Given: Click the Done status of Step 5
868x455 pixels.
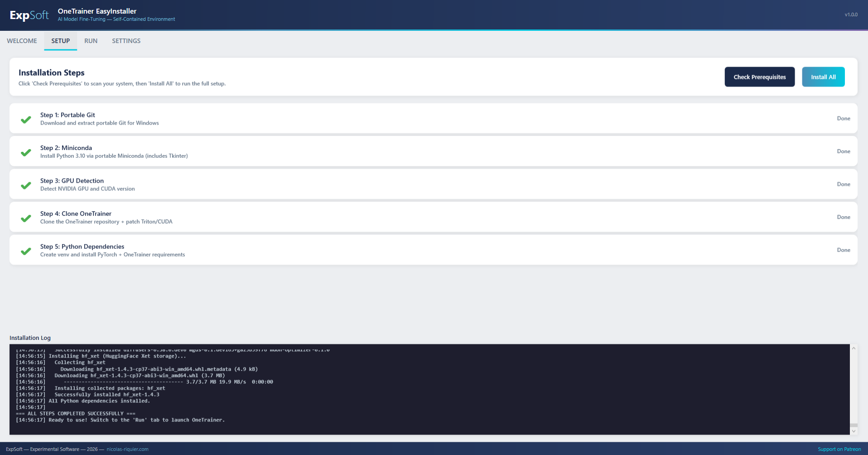Looking at the screenshot, I should tap(844, 250).
